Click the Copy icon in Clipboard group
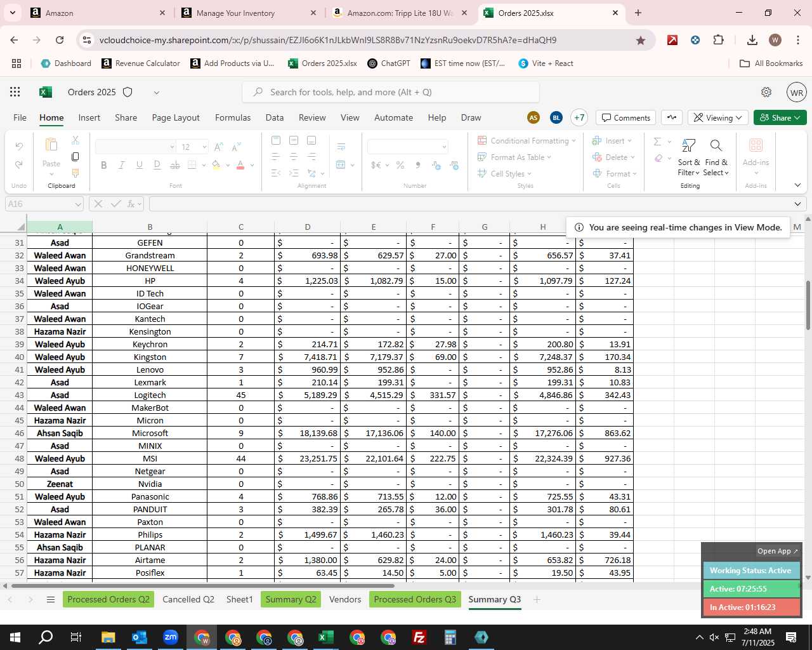 [x=75, y=156]
